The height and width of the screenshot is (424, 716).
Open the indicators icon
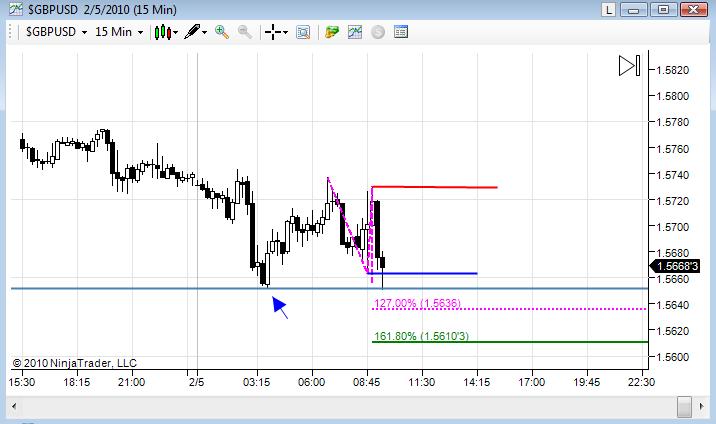point(355,32)
